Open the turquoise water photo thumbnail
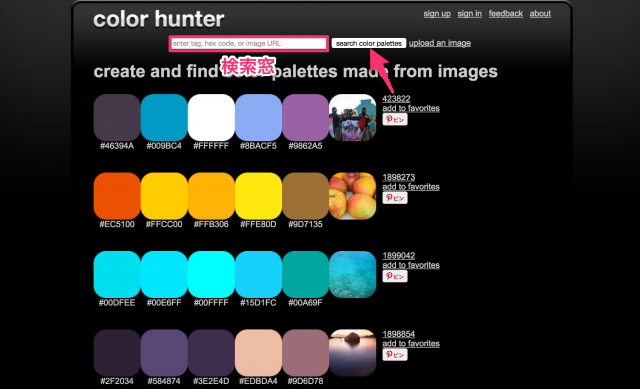Viewport: 640px width, 389px height. click(353, 274)
